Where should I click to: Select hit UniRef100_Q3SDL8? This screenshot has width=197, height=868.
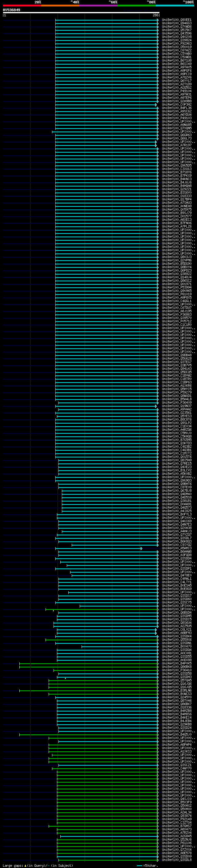click(176, 860)
